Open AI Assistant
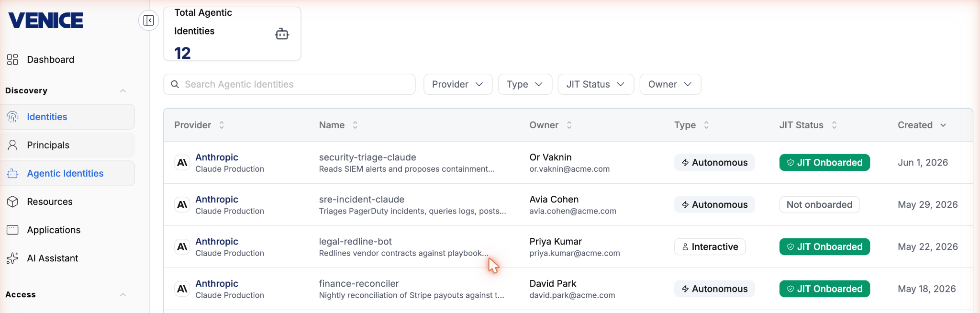 pyautogui.click(x=67, y=258)
